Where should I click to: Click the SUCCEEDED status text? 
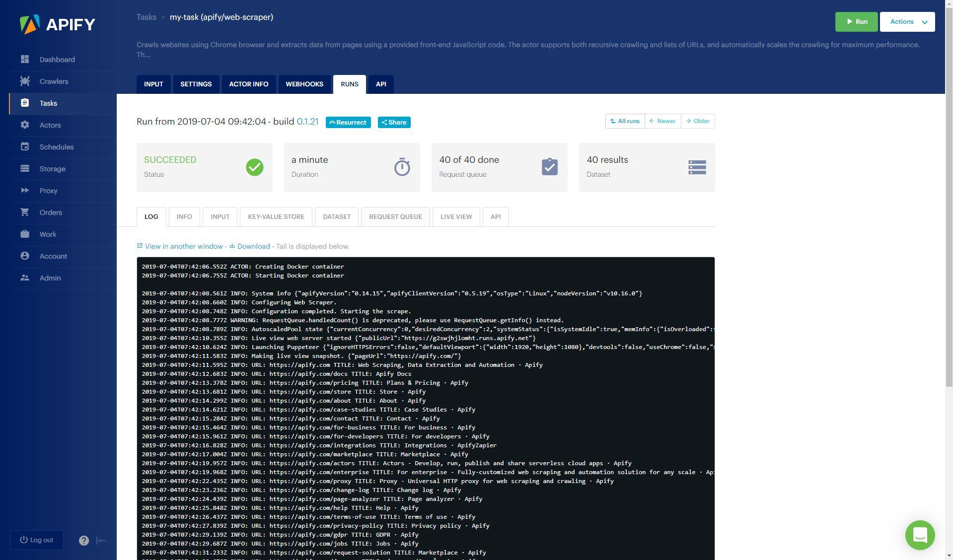(170, 160)
